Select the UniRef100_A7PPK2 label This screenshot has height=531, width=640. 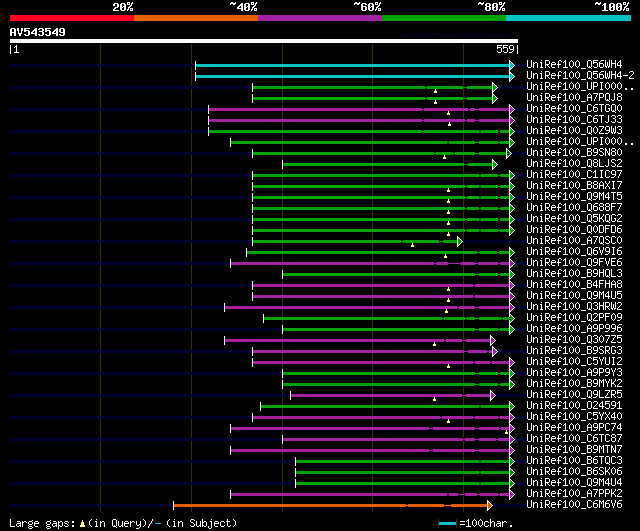[574, 494]
